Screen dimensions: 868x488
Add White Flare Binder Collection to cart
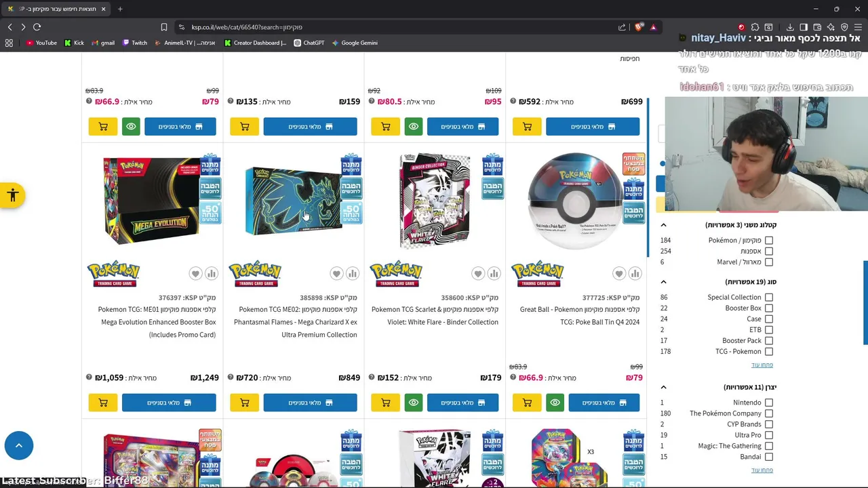(385, 403)
